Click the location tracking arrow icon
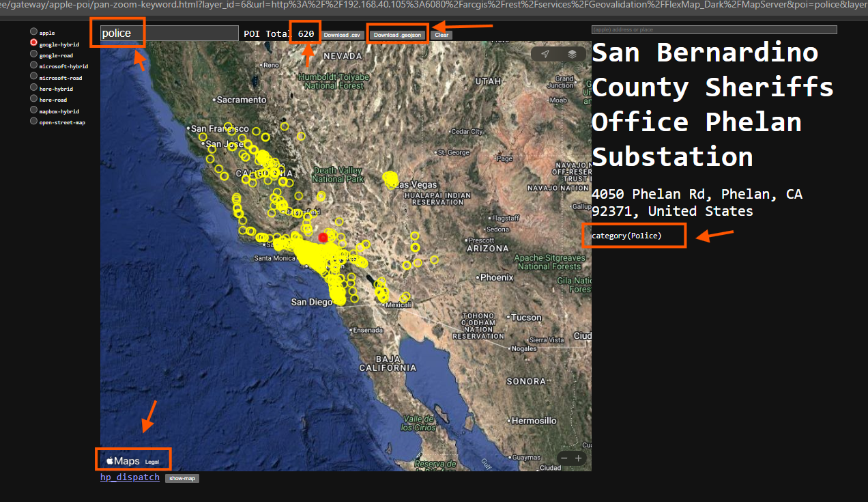 coord(545,54)
